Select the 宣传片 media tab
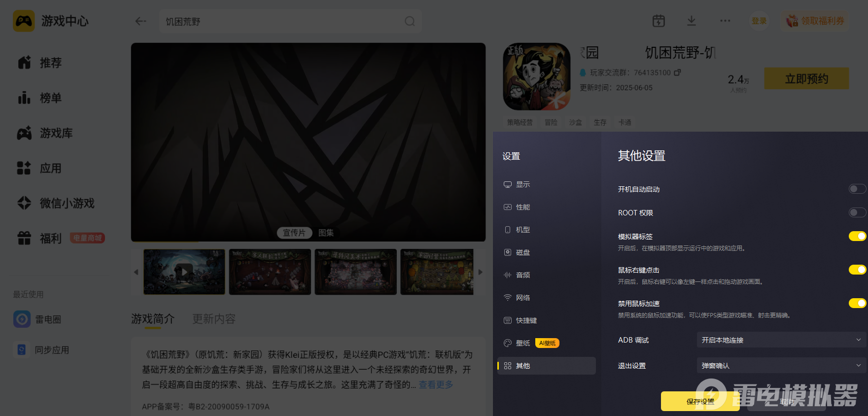Image resolution: width=868 pixels, height=416 pixels. (294, 233)
